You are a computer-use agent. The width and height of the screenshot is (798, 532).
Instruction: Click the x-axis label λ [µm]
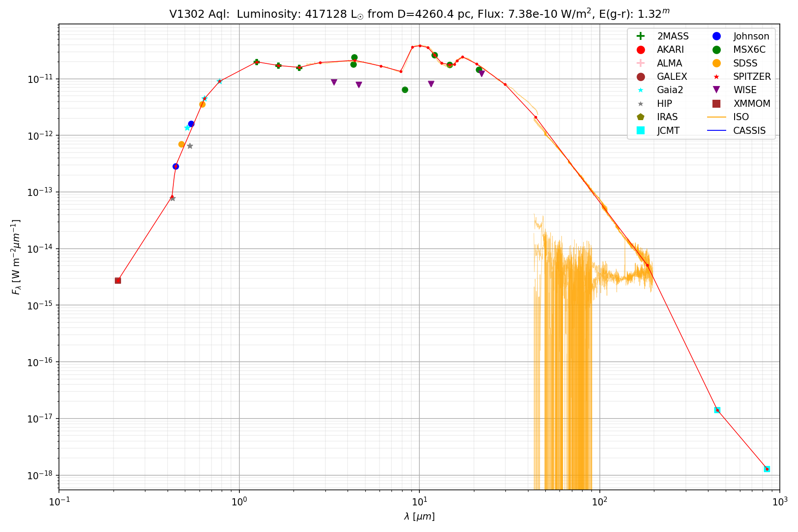pos(419,516)
